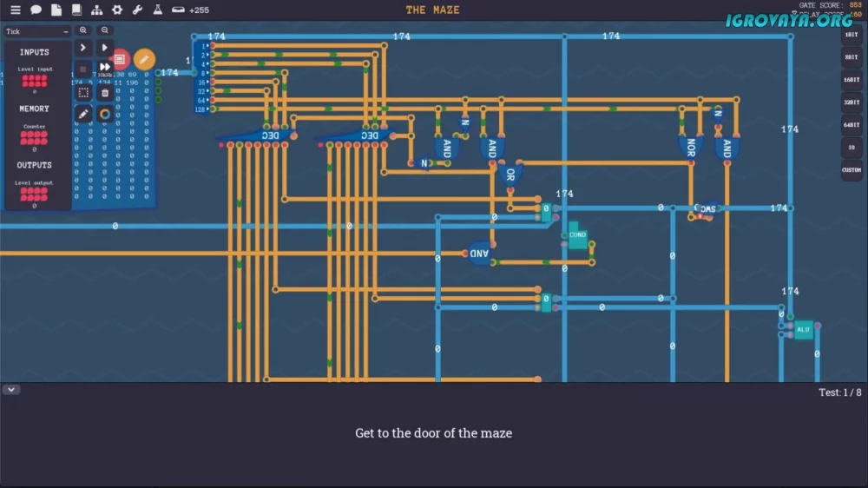Viewport: 868px width, 488px height.
Task: Open the level tree hierarchy icon
Action: [x=97, y=10]
